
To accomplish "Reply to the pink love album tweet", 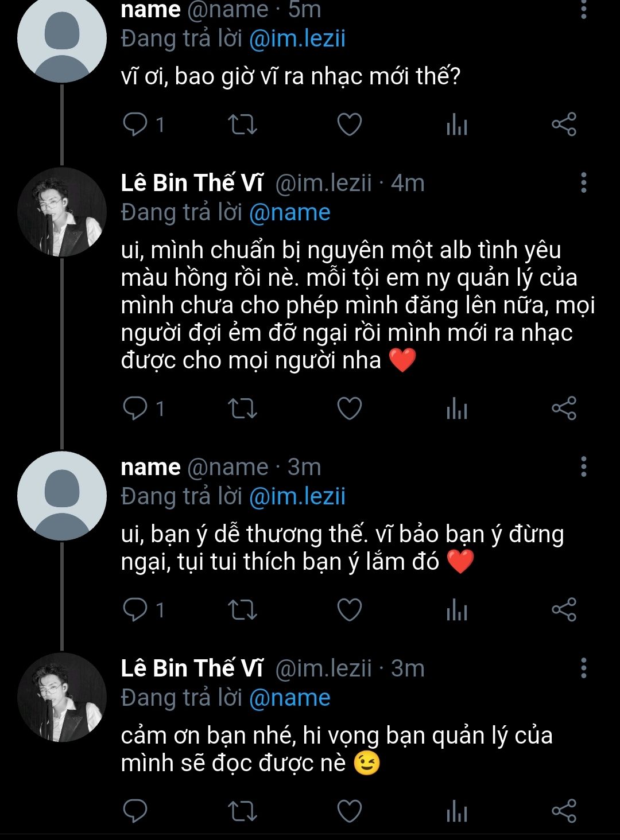I will click(135, 408).
